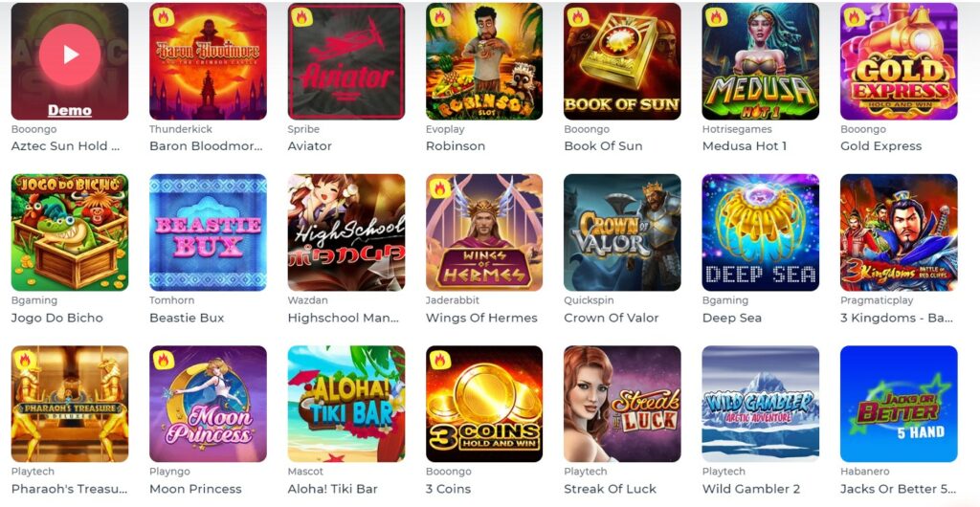Select the Crown Of Valor game image
The height and width of the screenshot is (507, 980).
pyautogui.click(x=622, y=232)
